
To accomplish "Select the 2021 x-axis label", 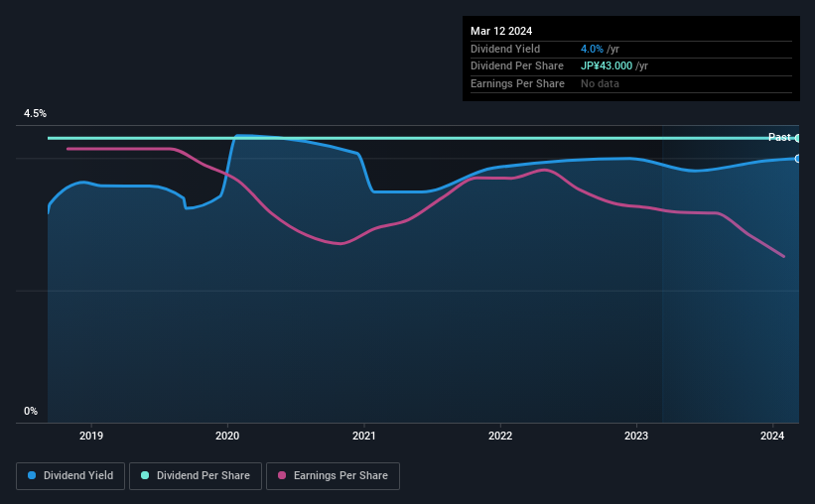I will pyautogui.click(x=364, y=436).
